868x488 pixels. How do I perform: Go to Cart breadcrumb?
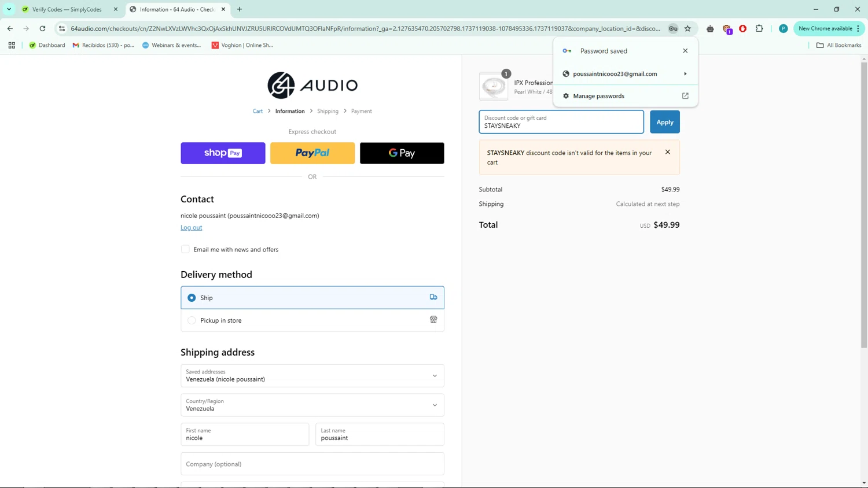[x=258, y=111]
